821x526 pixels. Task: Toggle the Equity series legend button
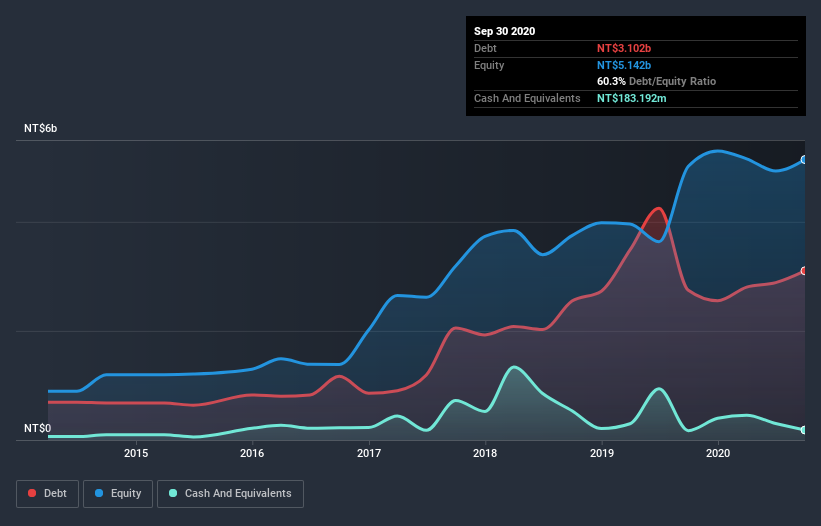118,494
